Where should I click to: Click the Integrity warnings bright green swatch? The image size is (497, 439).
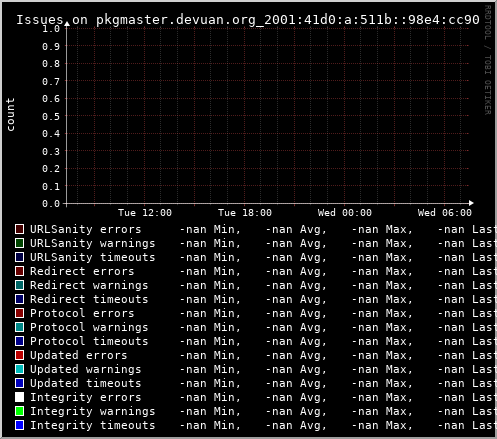(20, 411)
